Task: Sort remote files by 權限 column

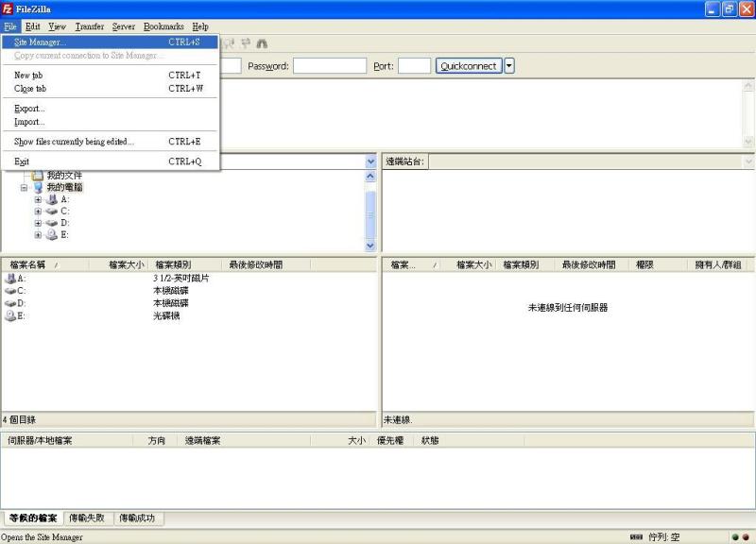Action: click(x=658, y=264)
